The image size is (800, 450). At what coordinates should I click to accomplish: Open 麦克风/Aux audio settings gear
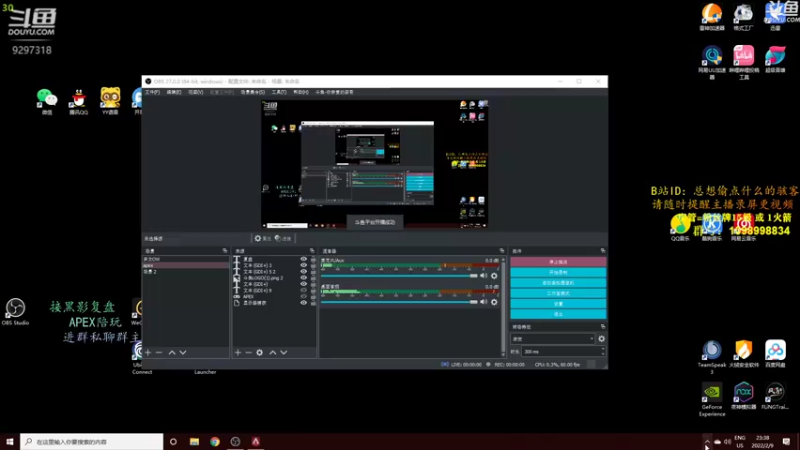494,276
